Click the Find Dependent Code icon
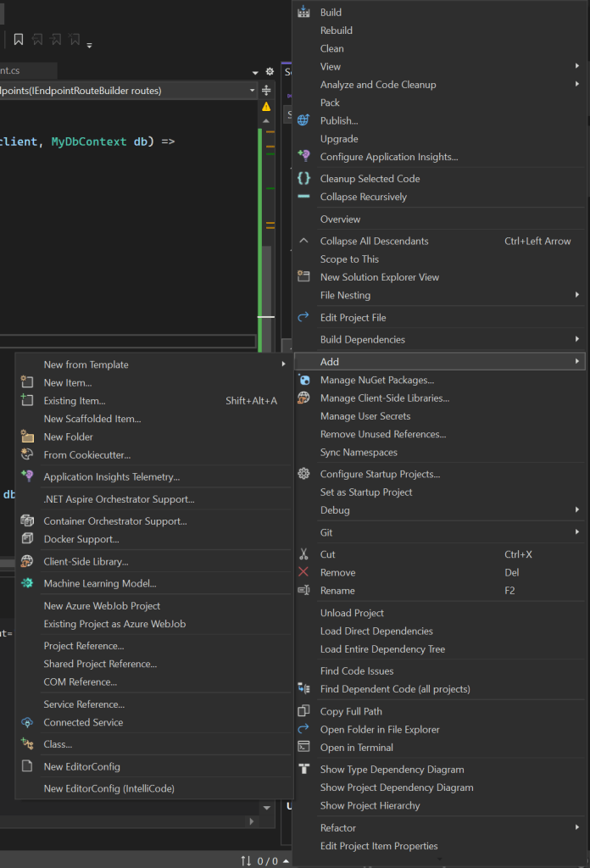 pyautogui.click(x=303, y=688)
